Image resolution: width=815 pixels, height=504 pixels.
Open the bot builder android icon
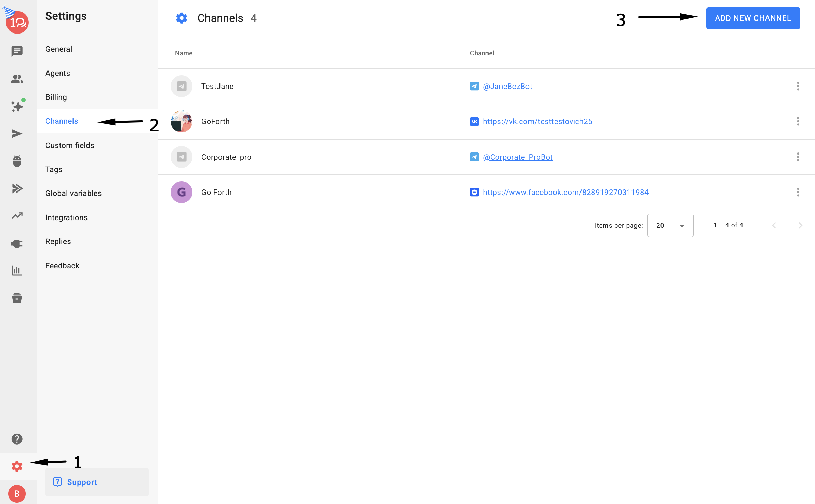tap(17, 161)
